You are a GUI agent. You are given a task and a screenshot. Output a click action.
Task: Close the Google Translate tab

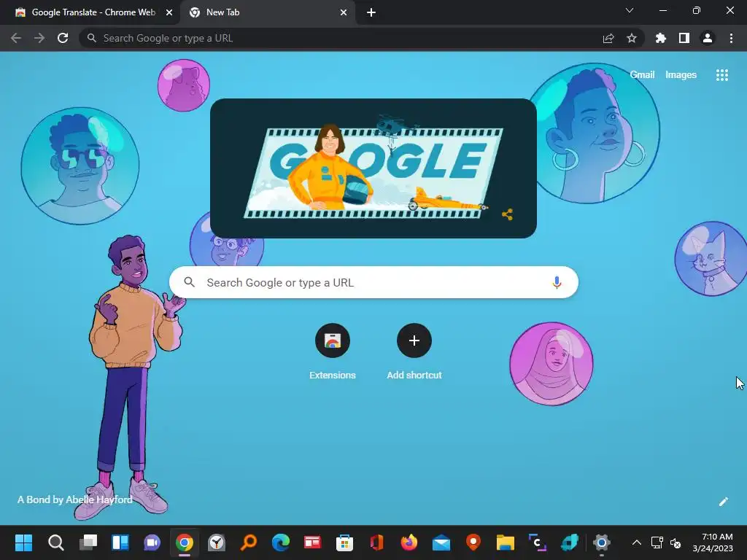[169, 13]
